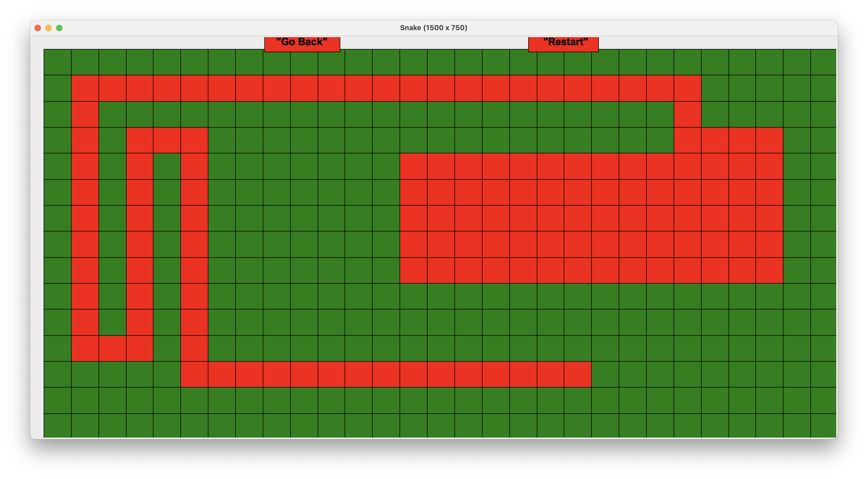Maximize the window using green button
This screenshot has width=868, height=479.
coord(59,28)
